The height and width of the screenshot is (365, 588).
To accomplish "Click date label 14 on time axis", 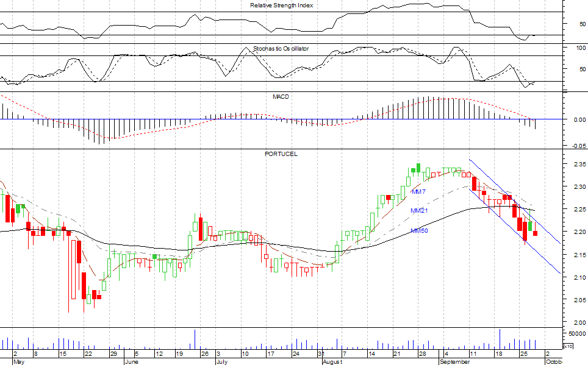I will [x=371, y=354].
